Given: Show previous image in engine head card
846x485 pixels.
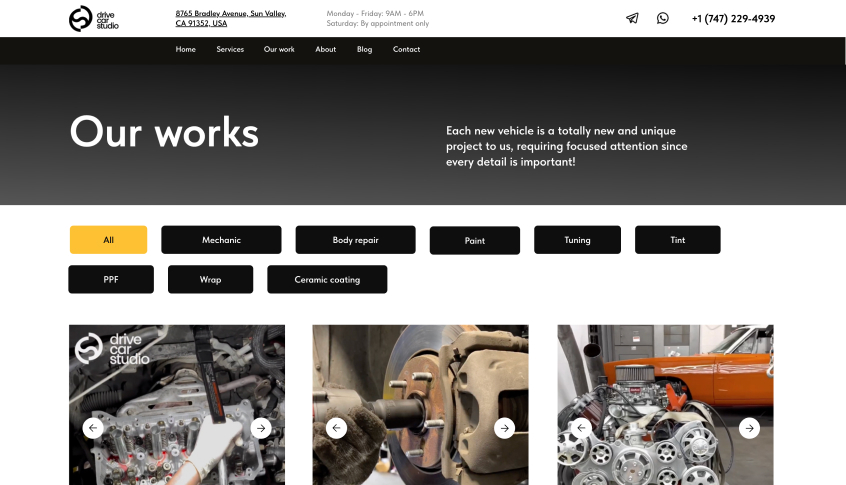Looking at the screenshot, I should tap(93, 428).
